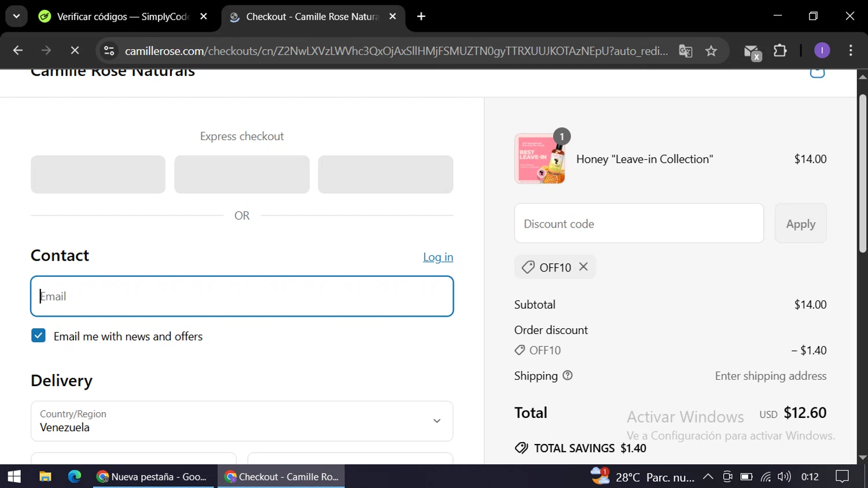Open the Nueva pestaña Chrome taskbar window
868x488 pixels.
click(153, 476)
